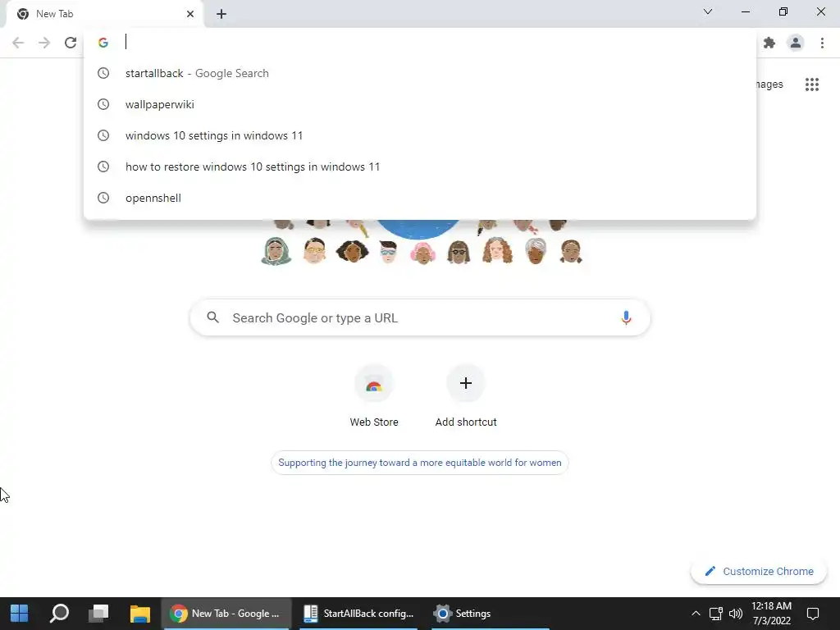The height and width of the screenshot is (630, 840).
Task: Reload the current page
Action: tap(71, 43)
